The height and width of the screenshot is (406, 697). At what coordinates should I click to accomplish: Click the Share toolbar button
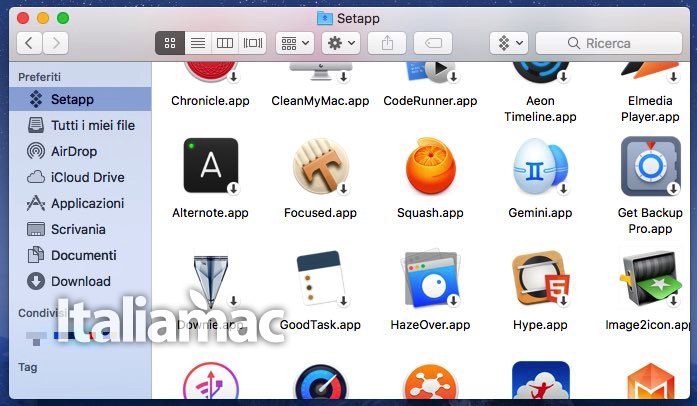click(x=387, y=43)
